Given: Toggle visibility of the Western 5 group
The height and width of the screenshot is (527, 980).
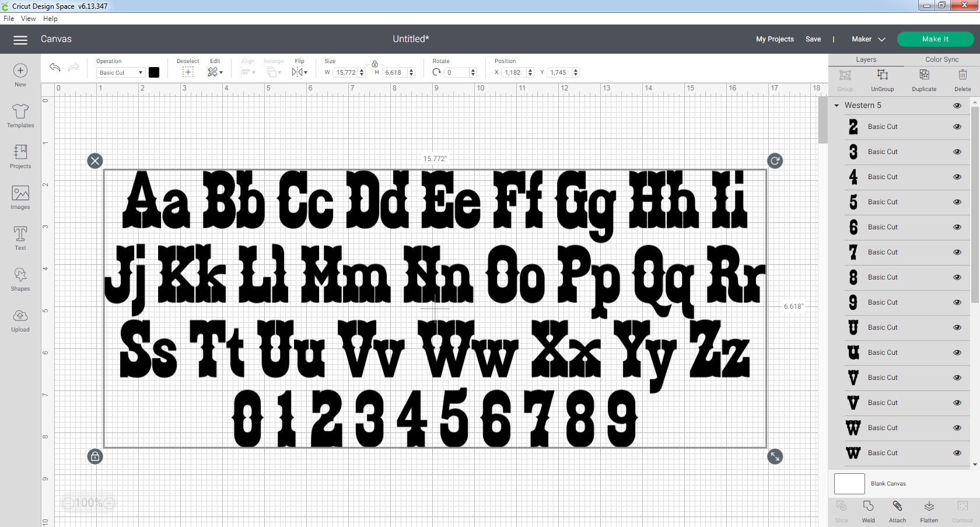Looking at the screenshot, I should 957,106.
